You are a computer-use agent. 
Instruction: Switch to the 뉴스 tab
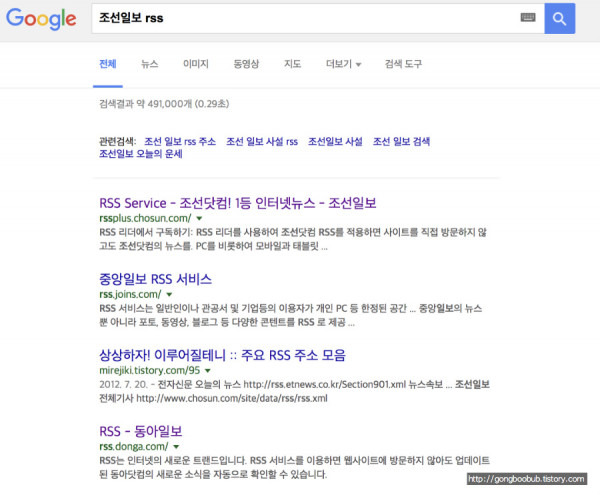point(150,64)
